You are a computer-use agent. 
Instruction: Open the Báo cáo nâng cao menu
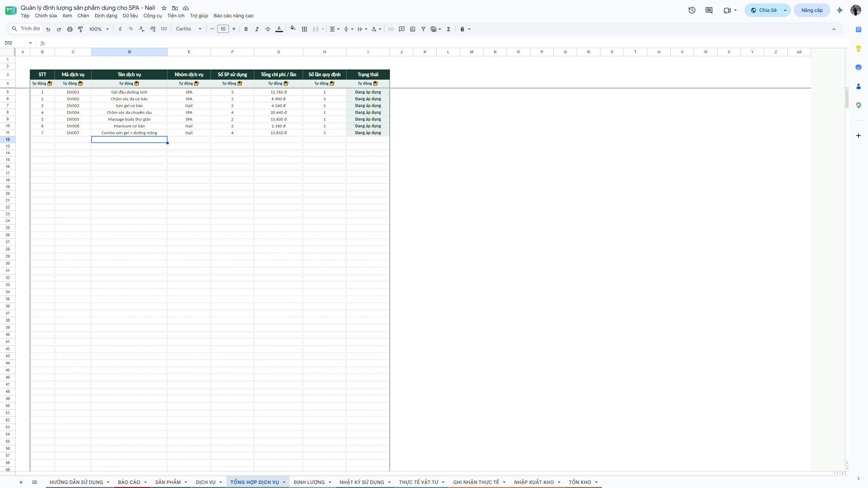pyautogui.click(x=233, y=16)
